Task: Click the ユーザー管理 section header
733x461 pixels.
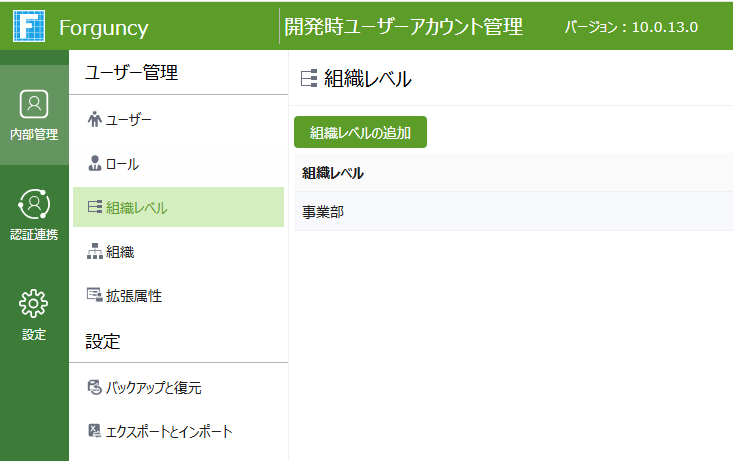Action: [x=132, y=73]
